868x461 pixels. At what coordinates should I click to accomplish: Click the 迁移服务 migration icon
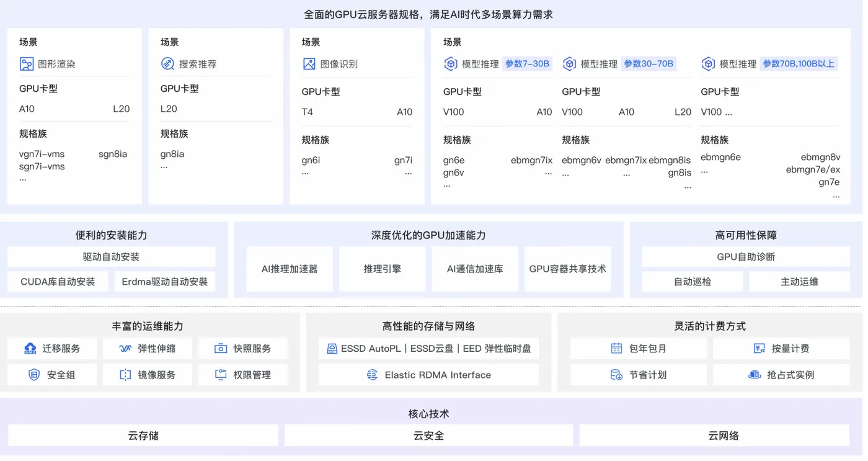pos(31,348)
